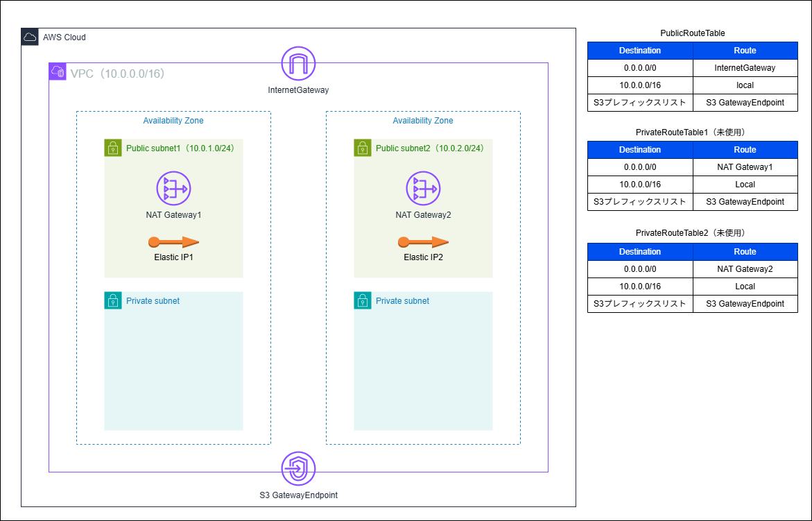This screenshot has width=812, height=521.
Task: Click the VPC icon
Action: [x=57, y=71]
